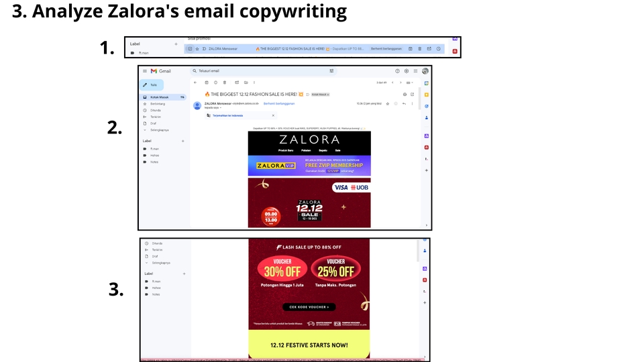Open Gmail settings gear in screenshot 2
The width and height of the screenshot is (644, 362).
click(407, 71)
